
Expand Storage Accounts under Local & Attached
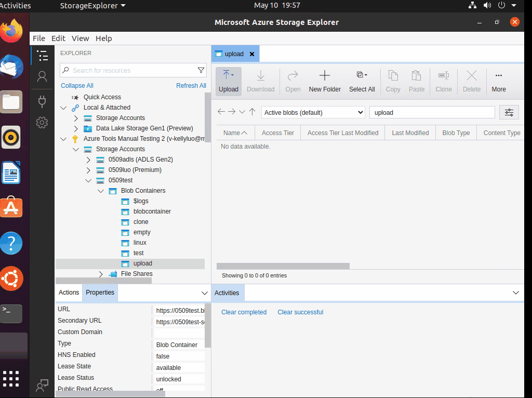76,118
